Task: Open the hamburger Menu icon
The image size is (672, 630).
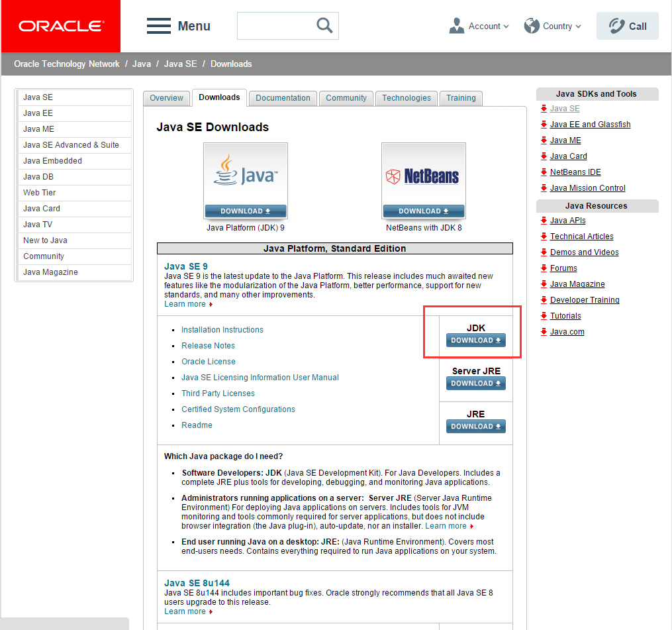Action: (159, 26)
